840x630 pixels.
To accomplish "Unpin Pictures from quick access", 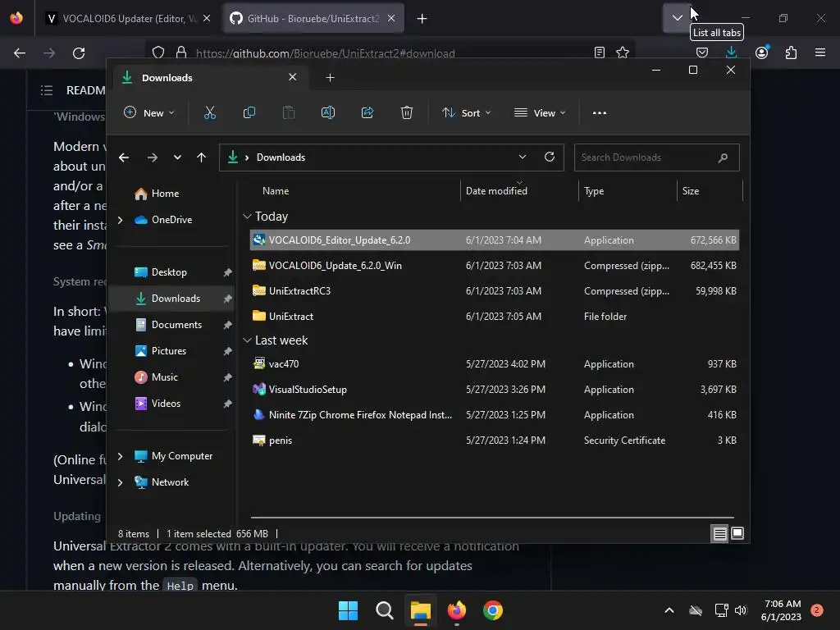I will tap(227, 351).
